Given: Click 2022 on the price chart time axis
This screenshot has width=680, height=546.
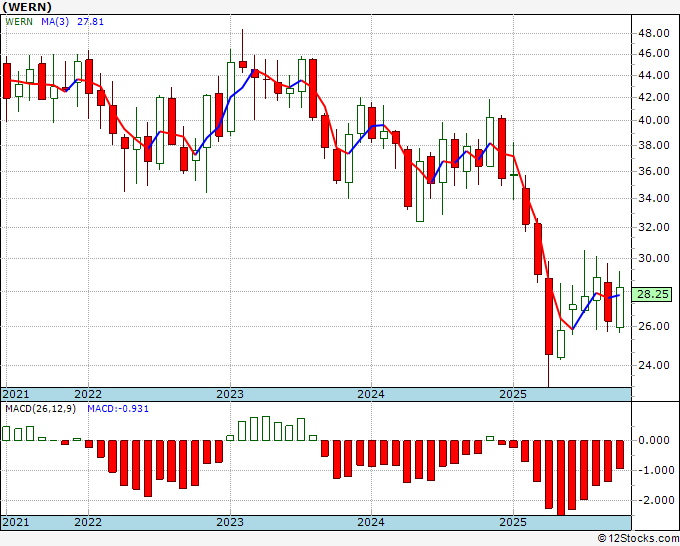Looking at the screenshot, I should (88, 394).
